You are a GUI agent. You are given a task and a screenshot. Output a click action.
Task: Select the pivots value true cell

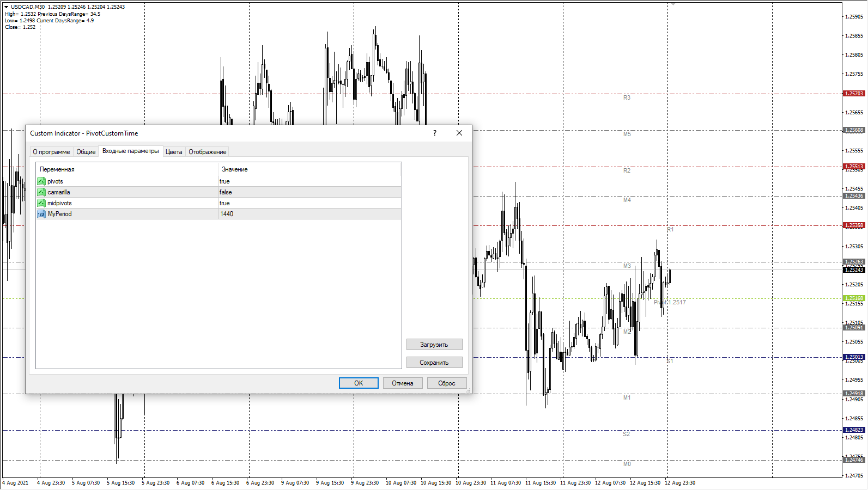[309, 181]
